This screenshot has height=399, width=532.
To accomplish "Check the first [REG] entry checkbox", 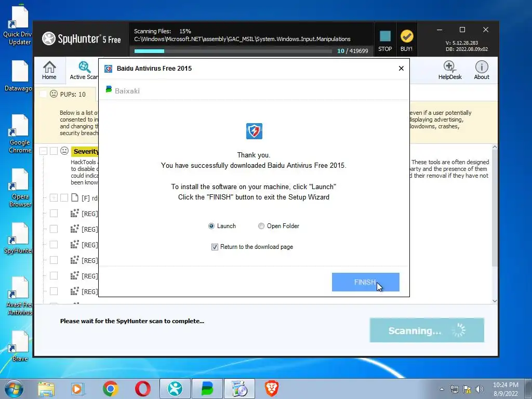I will 54,214.
